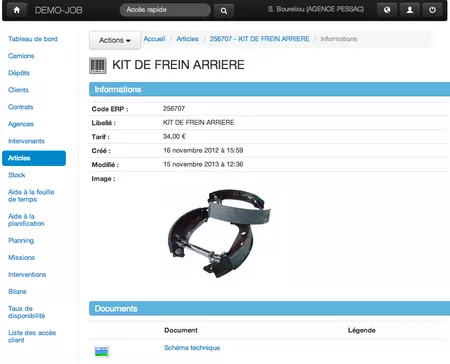Select Tableau de bord in sidebar
The width and height of the screenshot is (450, 364).
[x=33, y=39]
